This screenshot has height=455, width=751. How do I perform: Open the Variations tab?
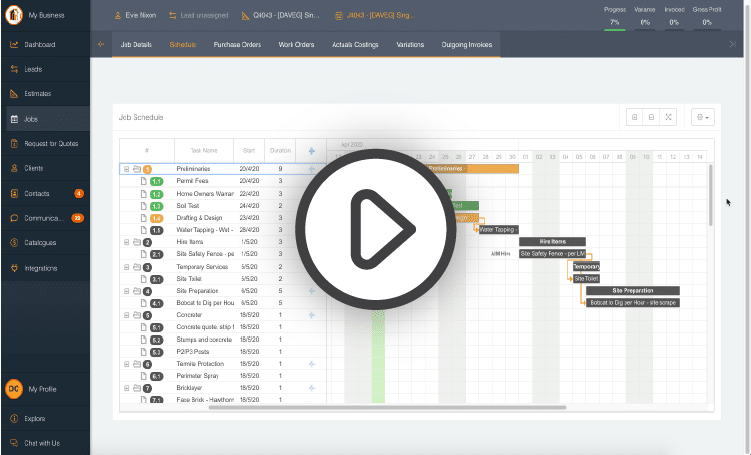pos(410,45)
